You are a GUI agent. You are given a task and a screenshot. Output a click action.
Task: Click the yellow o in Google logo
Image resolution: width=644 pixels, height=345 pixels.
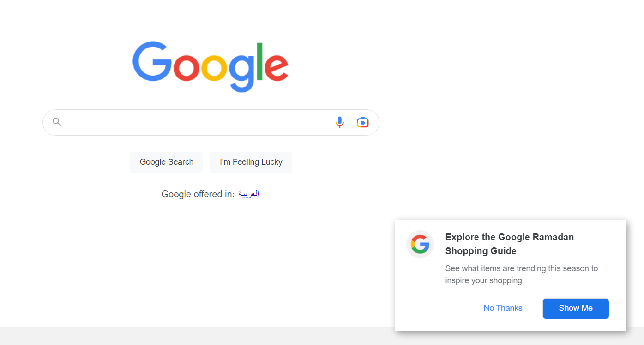(x=214, y=68)
